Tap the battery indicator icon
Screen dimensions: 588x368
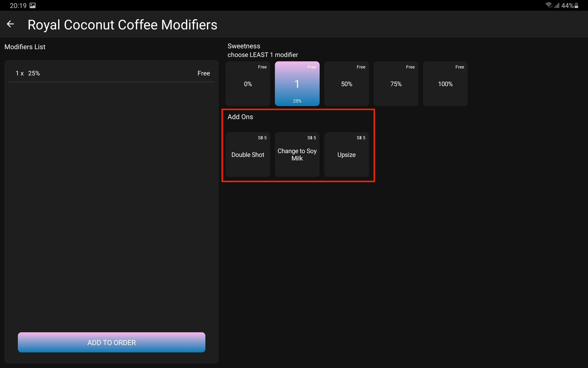pos(576,5)
